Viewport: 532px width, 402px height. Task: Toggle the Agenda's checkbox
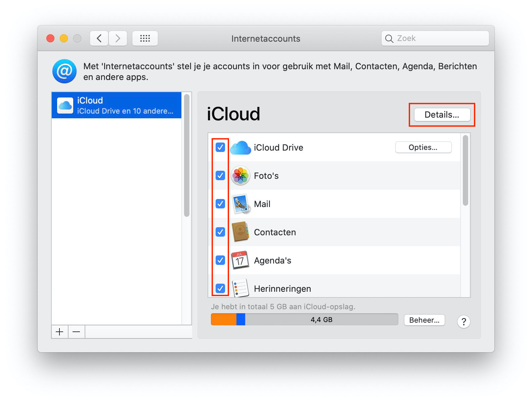(220, 260)
